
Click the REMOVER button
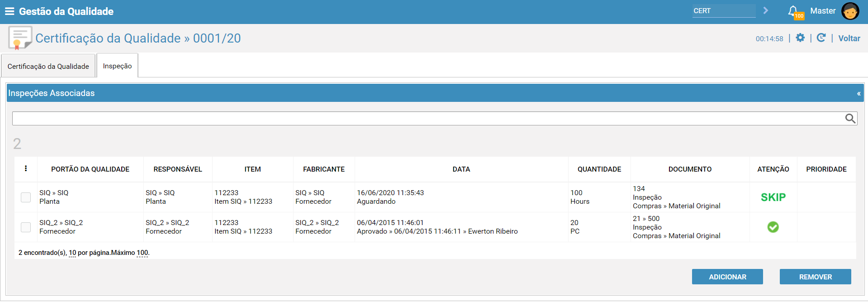pyautogui.click(x=815, y=277)
